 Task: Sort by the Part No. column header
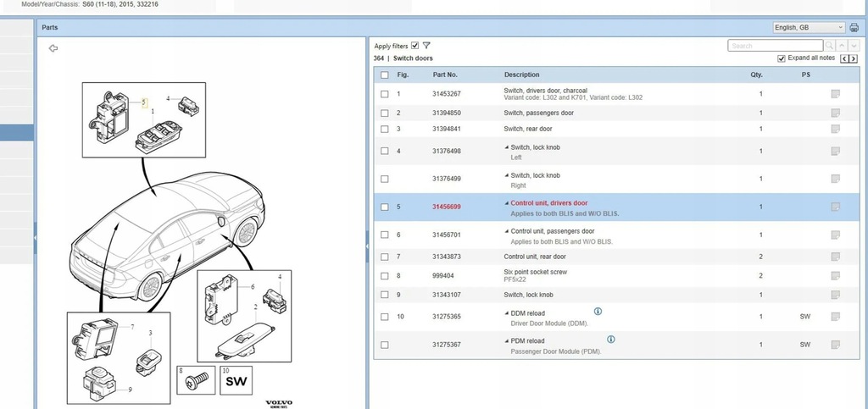click(x=445, y=75)
